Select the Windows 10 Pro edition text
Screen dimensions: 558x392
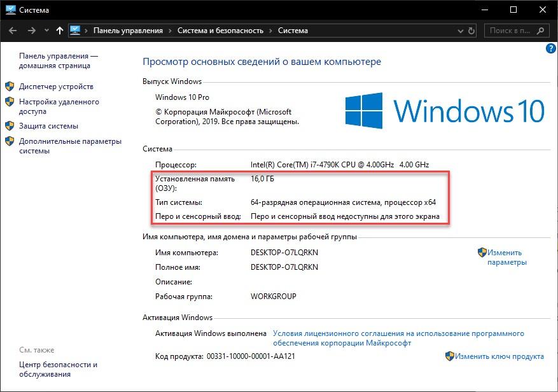[x=182, y=97]
